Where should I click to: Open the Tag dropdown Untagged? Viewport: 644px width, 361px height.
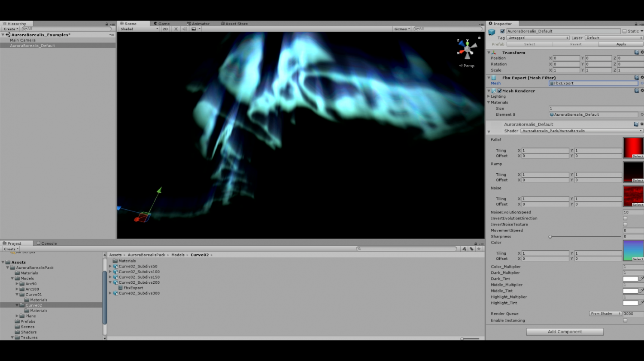pos(538,38)
